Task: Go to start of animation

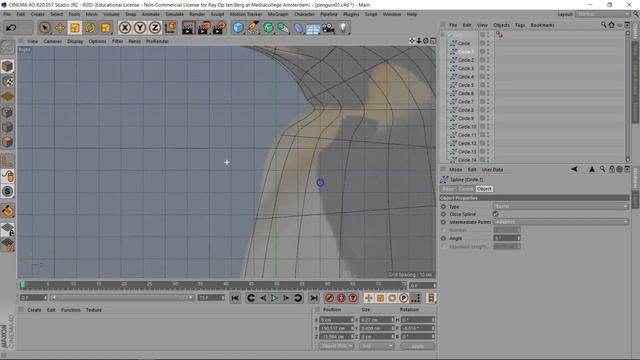Action: [x=235, y=298]
